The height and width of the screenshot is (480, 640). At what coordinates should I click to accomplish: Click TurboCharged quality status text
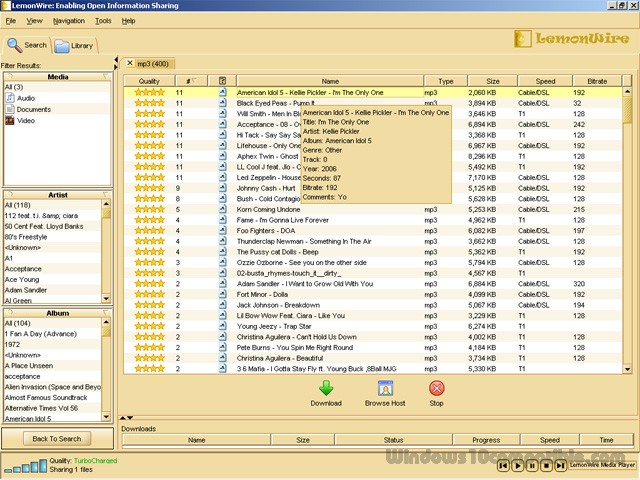[96, 460]
